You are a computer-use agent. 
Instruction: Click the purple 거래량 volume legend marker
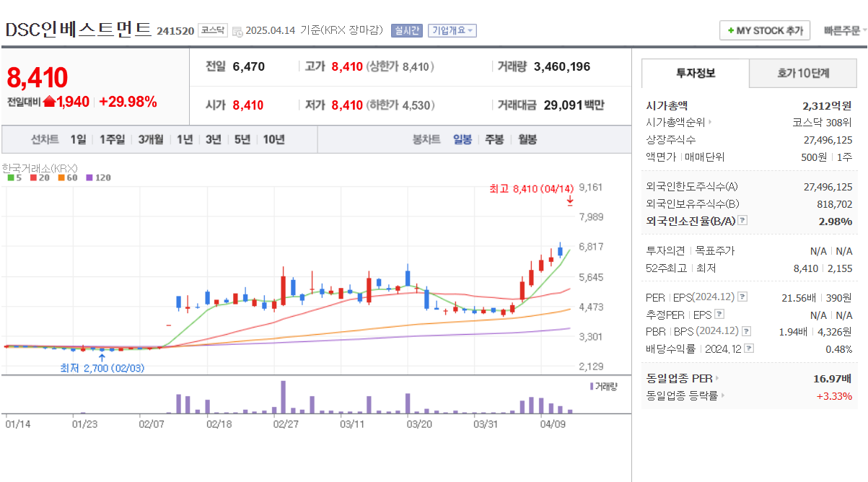[592, 386]
